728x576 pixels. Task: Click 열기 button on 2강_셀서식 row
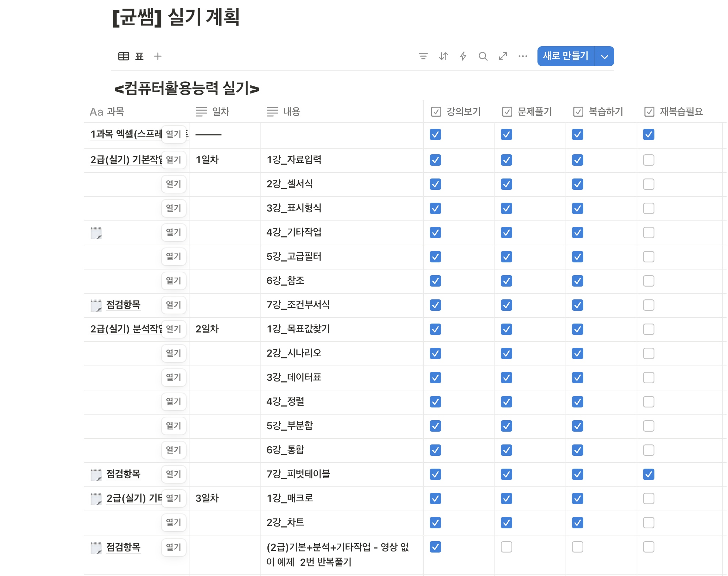pos(173,184)
